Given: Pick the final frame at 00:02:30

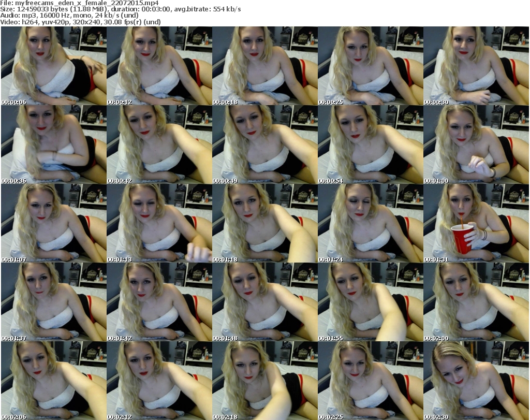Looking at the screenshot, I should (476, 381).
